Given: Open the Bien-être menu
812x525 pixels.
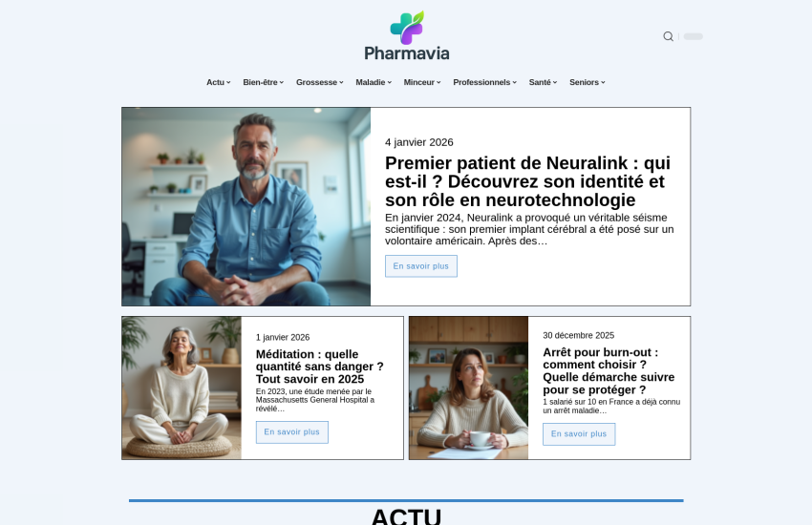Looking at the screenshot, I should tap(263, 82).
